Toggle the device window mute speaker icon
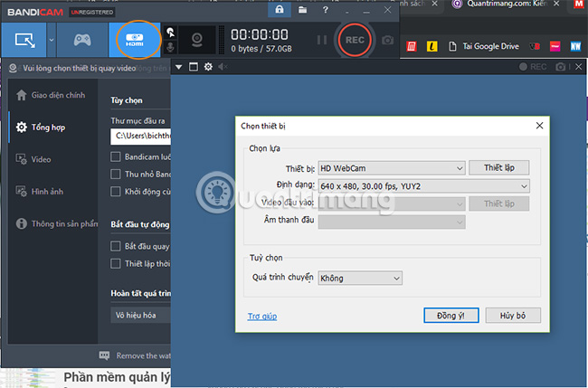Viewport: 588px width, 388px height. [223, 67]
